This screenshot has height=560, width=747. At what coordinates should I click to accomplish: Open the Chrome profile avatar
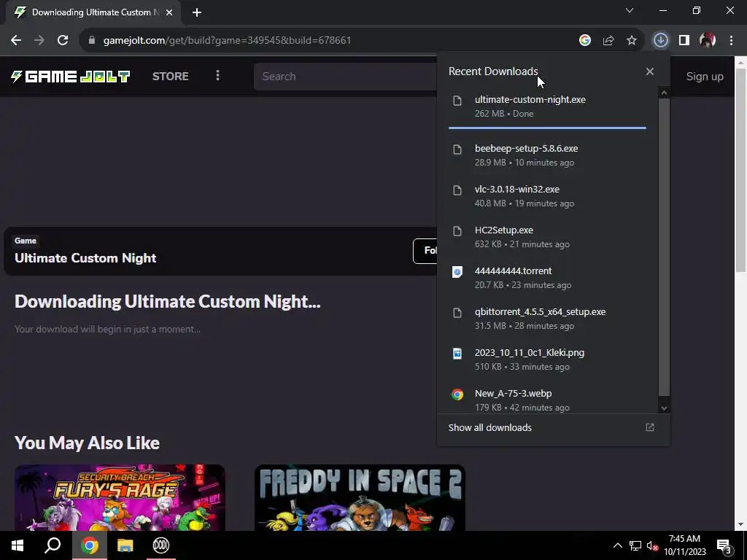708,40
